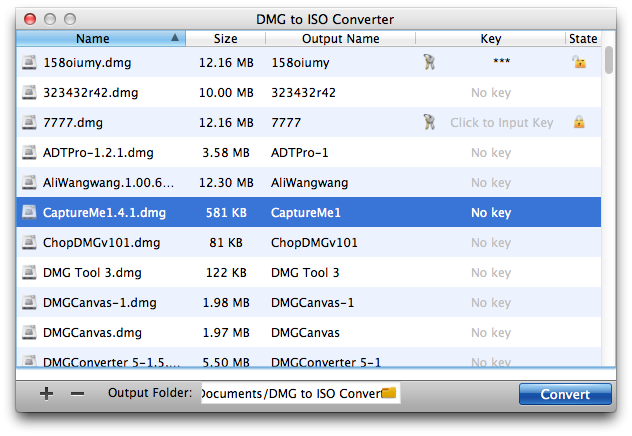
Task: Click the minus icon to remove file
Action: pyautogui.click(x=77, y=394)
